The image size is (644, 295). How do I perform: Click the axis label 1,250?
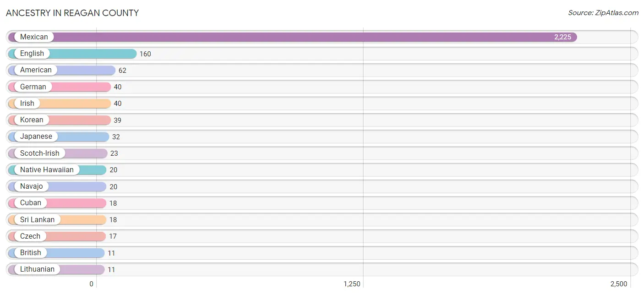click(x=352, y=284)
